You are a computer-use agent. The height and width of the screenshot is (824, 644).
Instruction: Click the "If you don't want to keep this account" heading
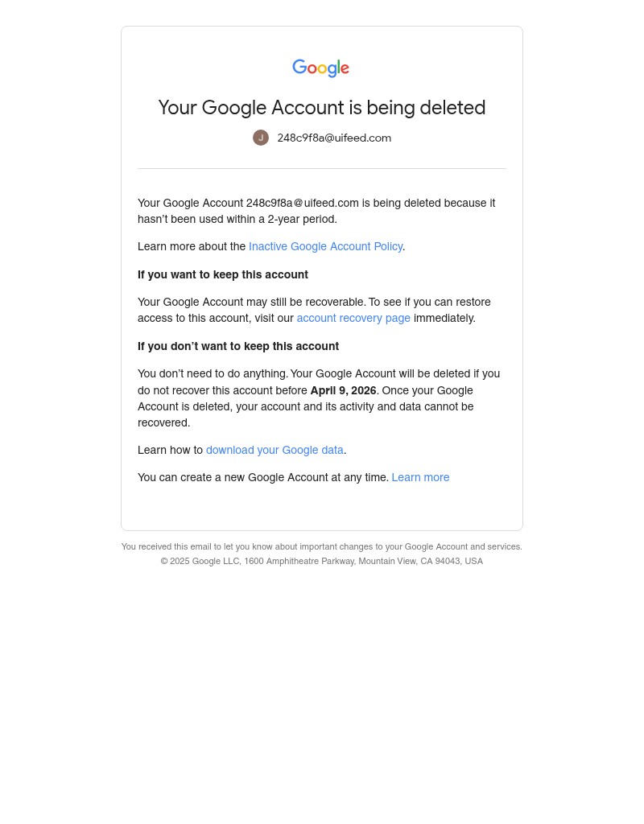tap(238, 347)
